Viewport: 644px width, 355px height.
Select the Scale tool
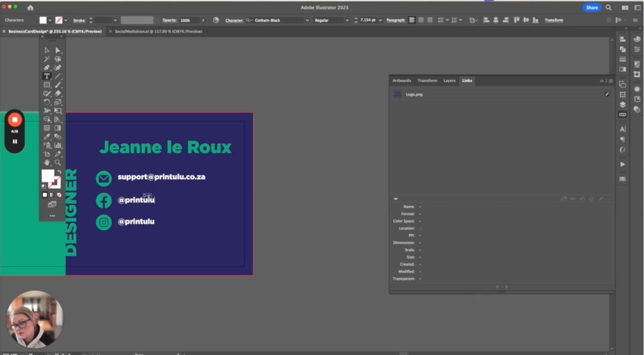[57, 102]
